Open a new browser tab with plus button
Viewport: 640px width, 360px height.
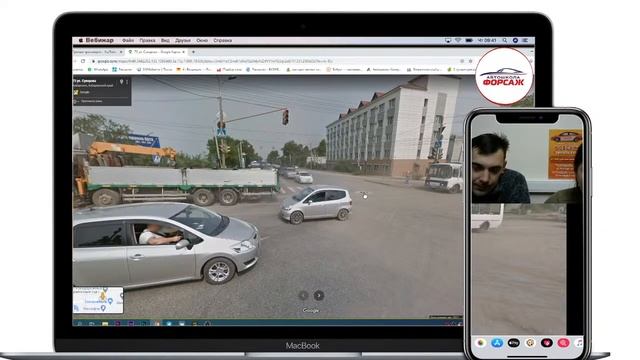pyautogui.click(x=193, y=52)
